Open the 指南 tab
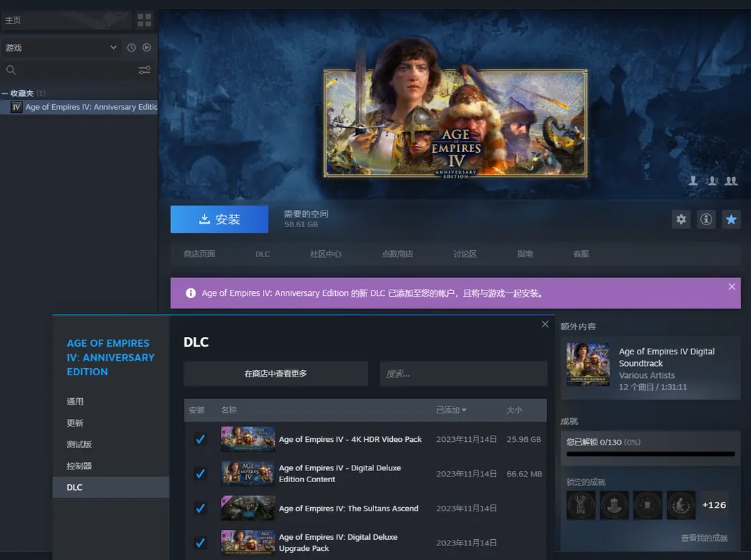Viewport: 751px width, 560px height. click(525, 254)
